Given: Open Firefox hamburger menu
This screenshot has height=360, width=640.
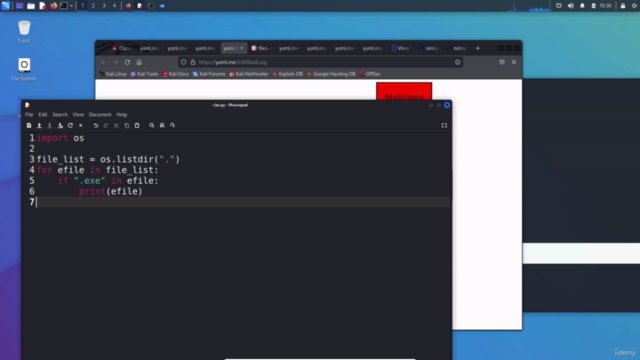Looking at the screenshot, I should coord(514,62).
